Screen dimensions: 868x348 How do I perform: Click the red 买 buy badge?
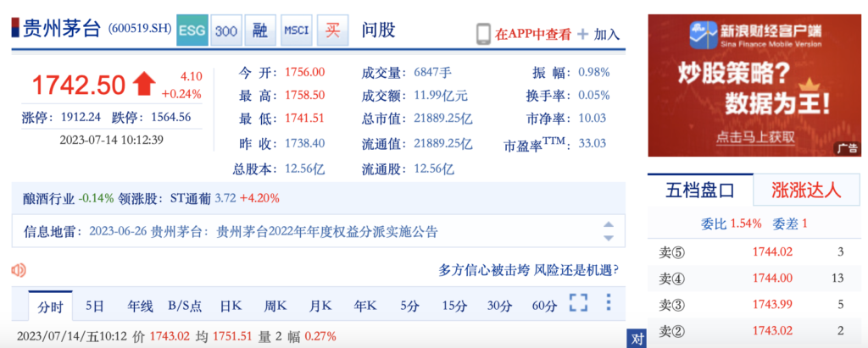coord(331,31)
